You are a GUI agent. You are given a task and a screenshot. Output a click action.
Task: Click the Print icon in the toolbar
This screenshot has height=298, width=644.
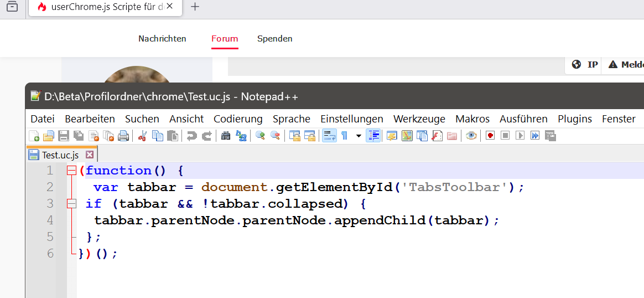pos(123,136)
